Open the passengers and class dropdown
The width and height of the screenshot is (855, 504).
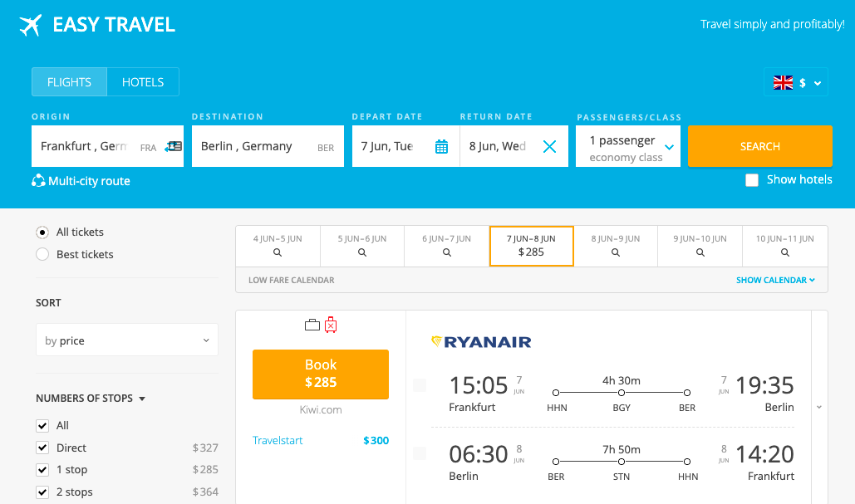point(627,145)
